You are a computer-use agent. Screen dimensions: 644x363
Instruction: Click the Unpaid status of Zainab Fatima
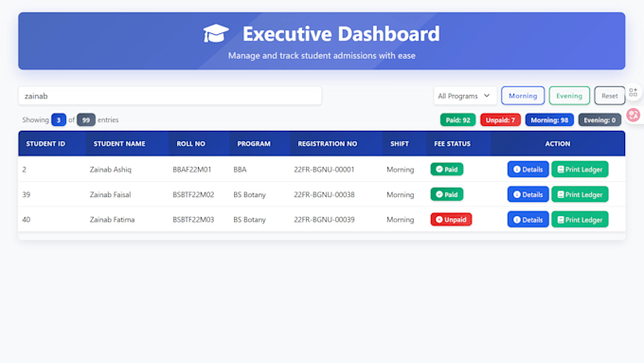pos(451,220)
